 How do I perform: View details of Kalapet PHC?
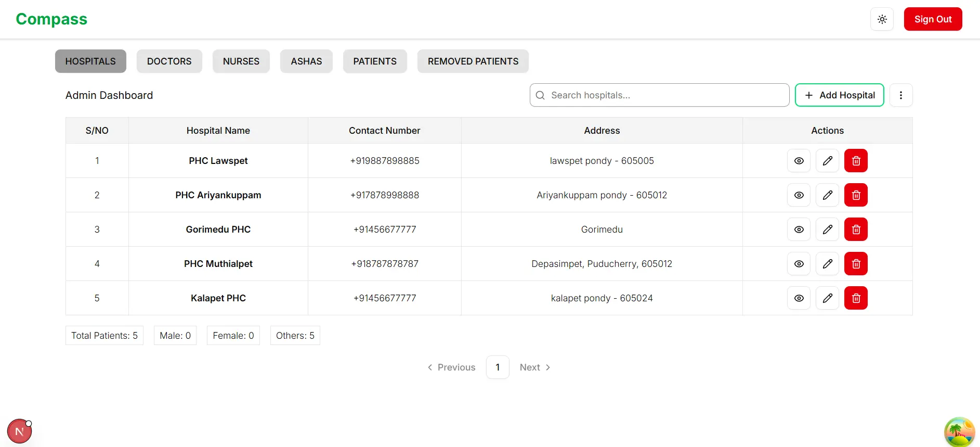[x=799, y=298]
